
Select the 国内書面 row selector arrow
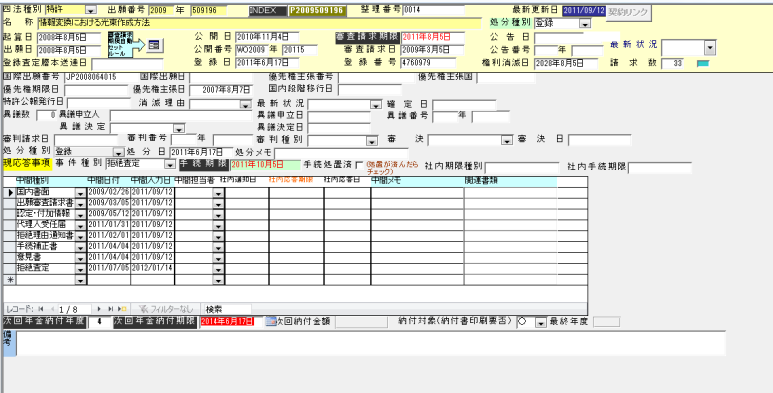coord(10,192)
